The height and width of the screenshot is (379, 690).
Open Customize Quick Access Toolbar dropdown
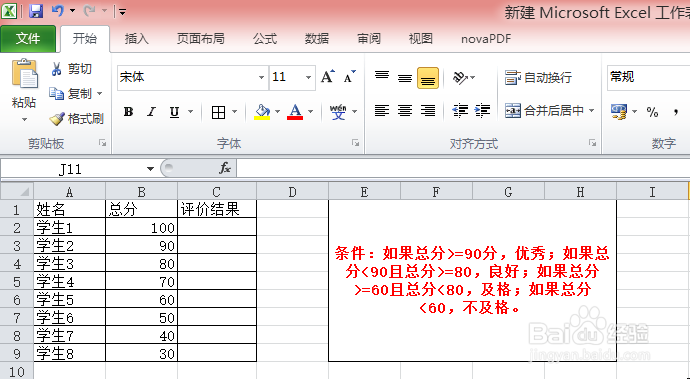[122, 12]
